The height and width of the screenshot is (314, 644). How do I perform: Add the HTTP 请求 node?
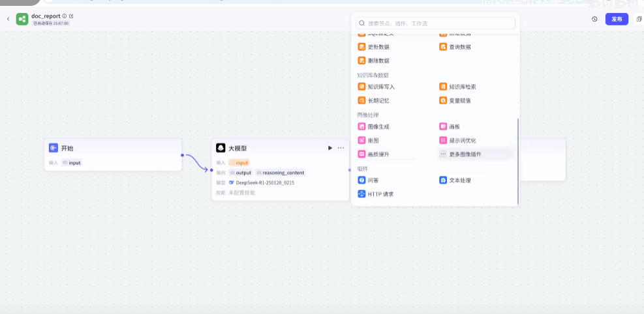click(x=380, y=194)
